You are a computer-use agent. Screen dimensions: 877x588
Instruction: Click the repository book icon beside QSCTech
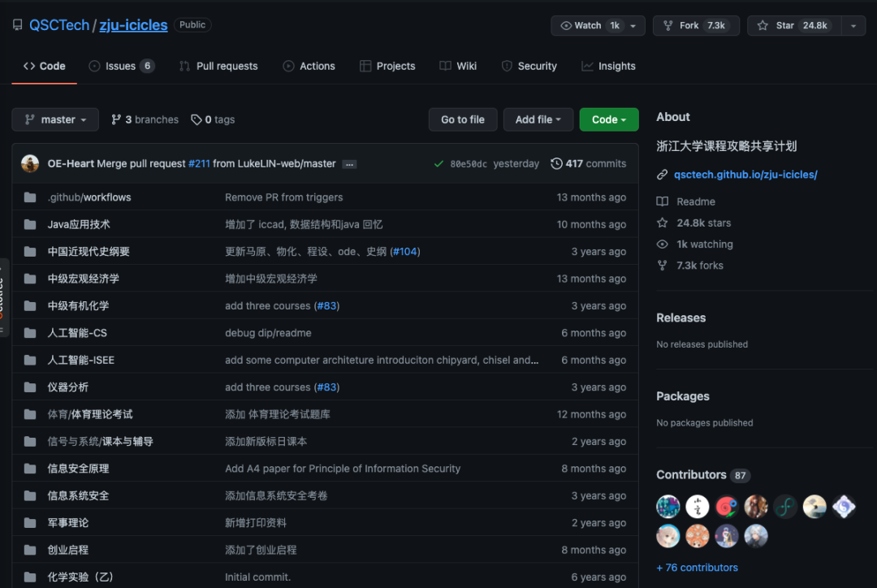click(17, 25)
